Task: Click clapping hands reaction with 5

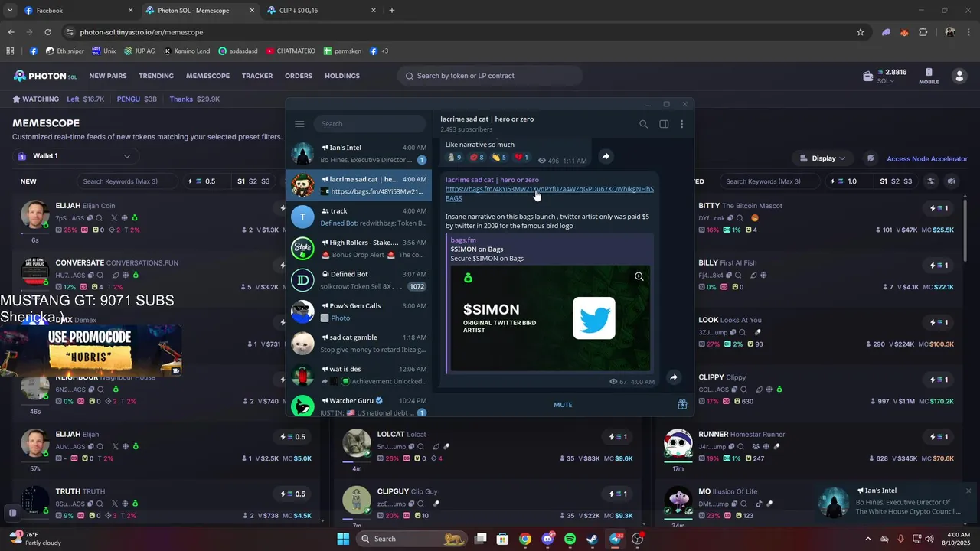Action: point(498,157)
